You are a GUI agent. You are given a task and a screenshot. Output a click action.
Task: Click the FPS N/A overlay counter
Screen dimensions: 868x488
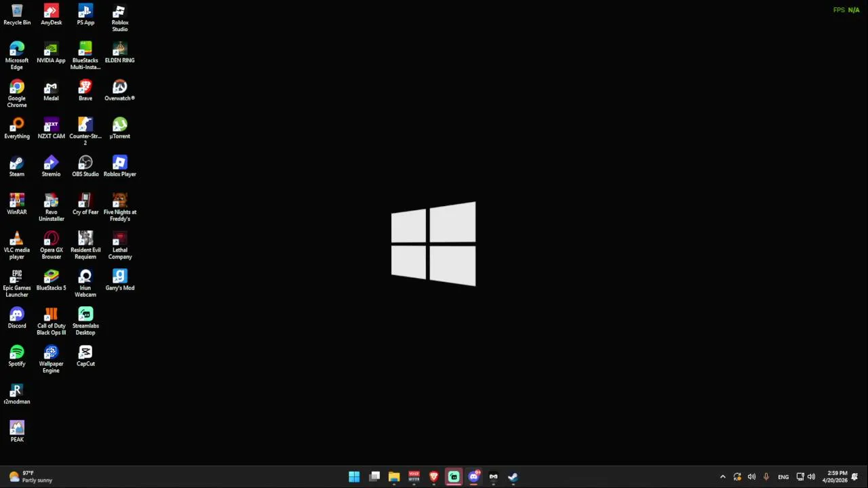coord(846,10)
